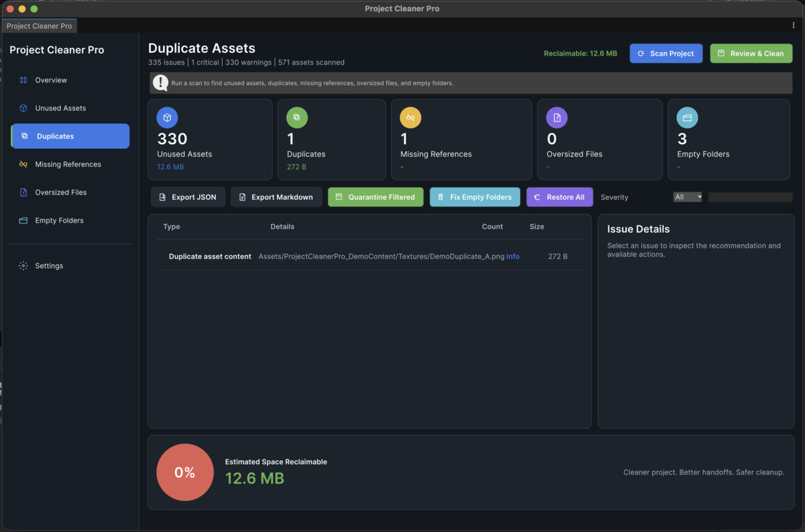805x532 pixels.
Task: Click the Empty Folders folder sidebar icon
Action: tap(23, 221)
